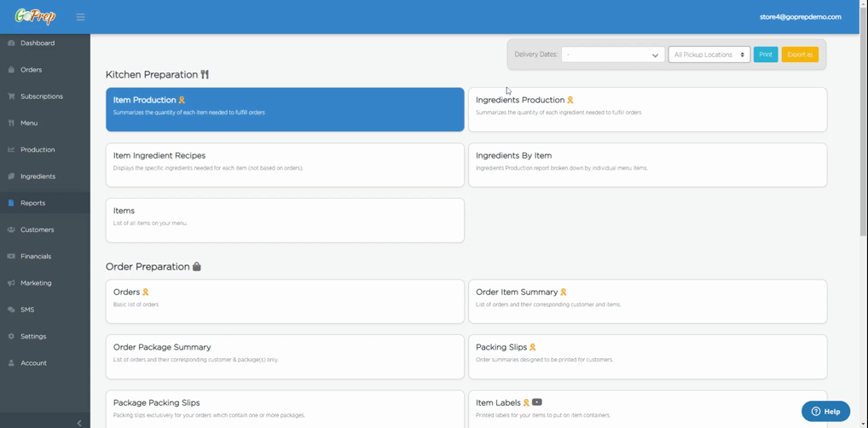Click the Settings gear icon
Viewport: 868px width, 428px height.
pos(11,336)
